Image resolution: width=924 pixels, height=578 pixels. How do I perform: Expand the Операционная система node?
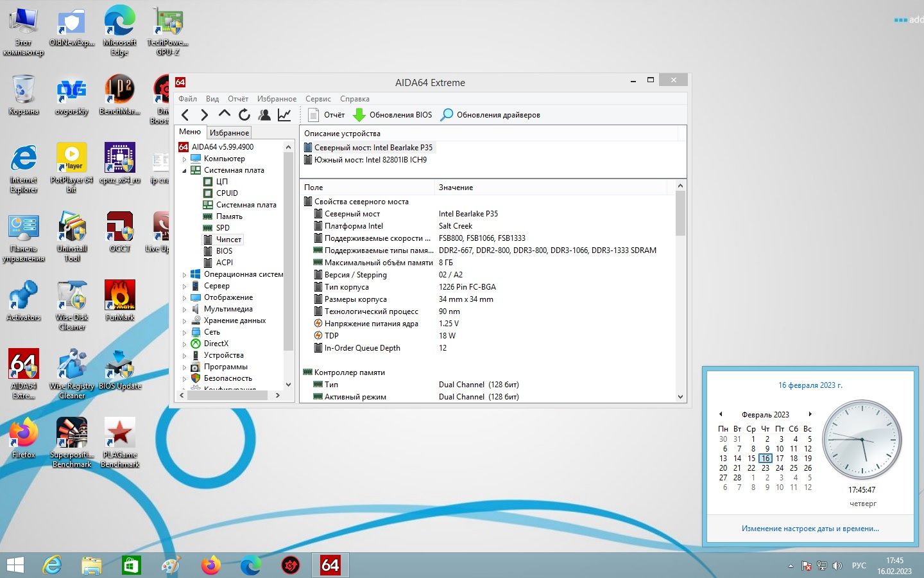pyautogui.click(x=184, y=274)
